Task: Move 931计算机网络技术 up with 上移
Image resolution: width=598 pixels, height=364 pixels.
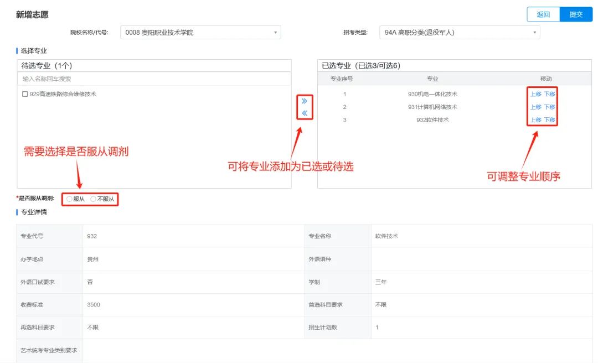Action: 535,107
